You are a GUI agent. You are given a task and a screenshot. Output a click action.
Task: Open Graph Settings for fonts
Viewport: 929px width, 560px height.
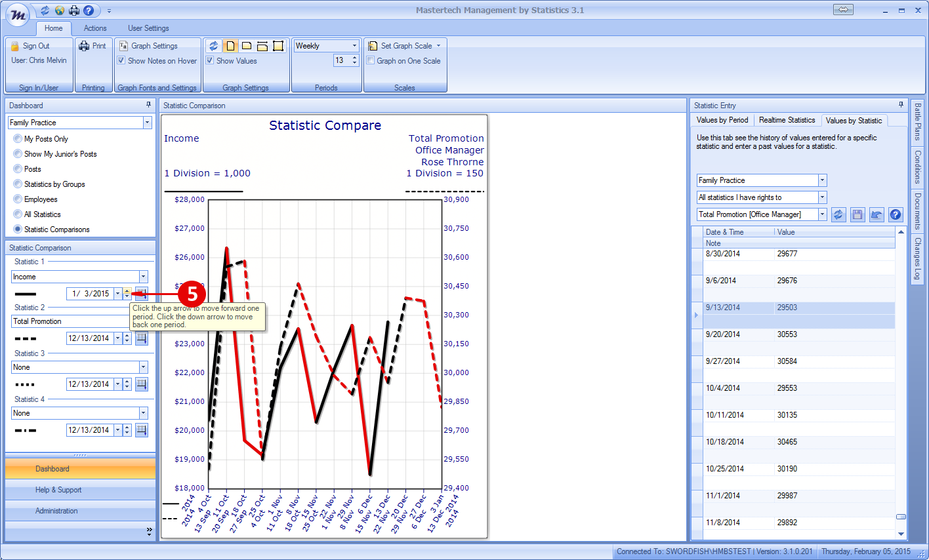click(148, 46)
